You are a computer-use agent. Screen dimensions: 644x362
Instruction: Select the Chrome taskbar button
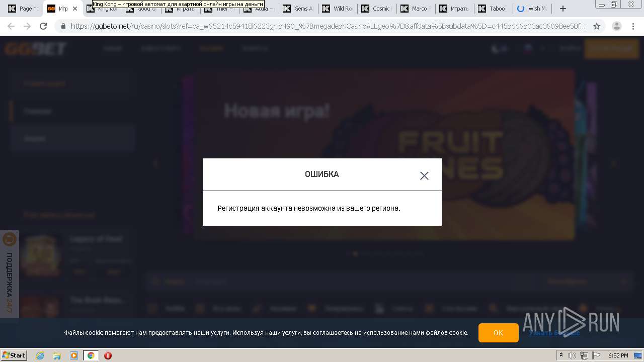(x=91, y=355)
